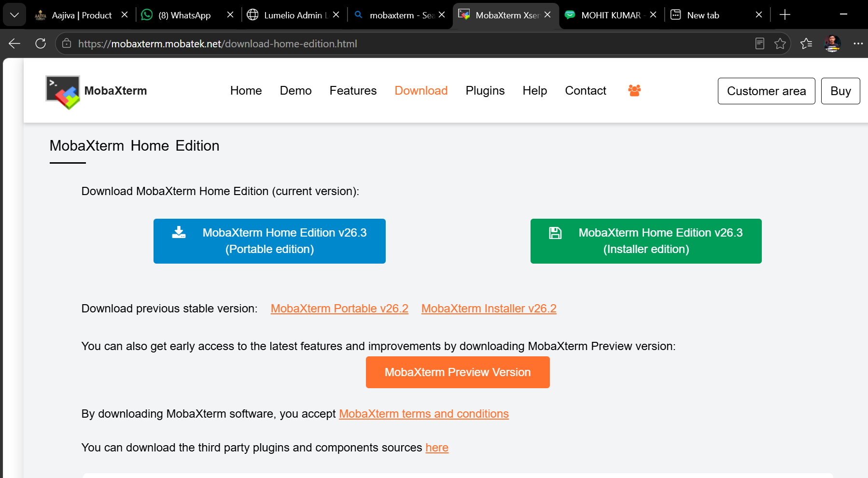Open the third party sources here link
Viewport: 868px width, 478px height.
coord(437,448)
